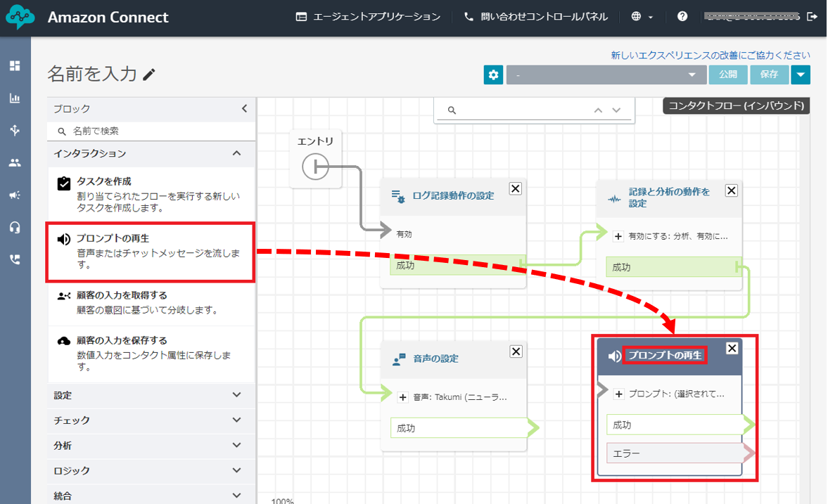Expand the 設定 section
828x504 pixels.
pos(151,395)
